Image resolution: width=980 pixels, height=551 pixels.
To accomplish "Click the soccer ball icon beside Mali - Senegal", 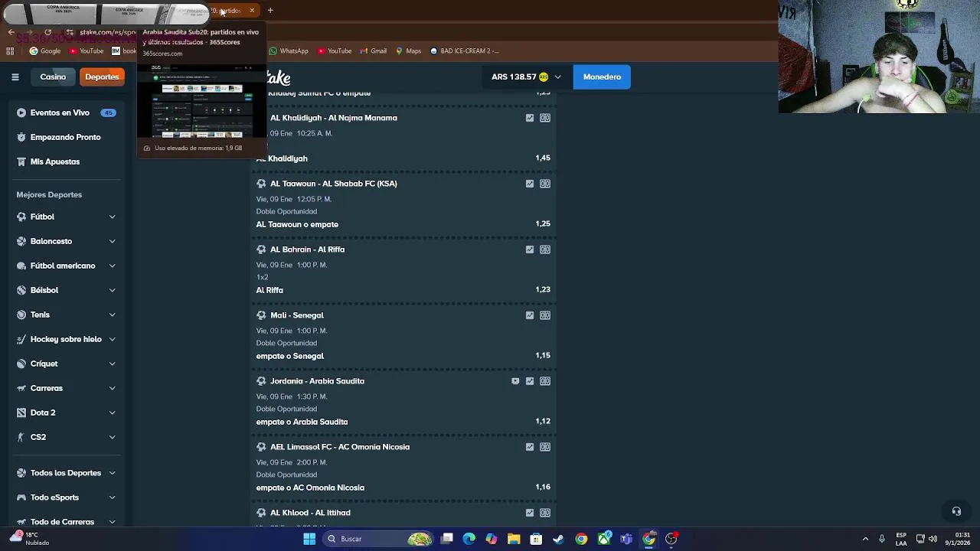I will (261, 315).
